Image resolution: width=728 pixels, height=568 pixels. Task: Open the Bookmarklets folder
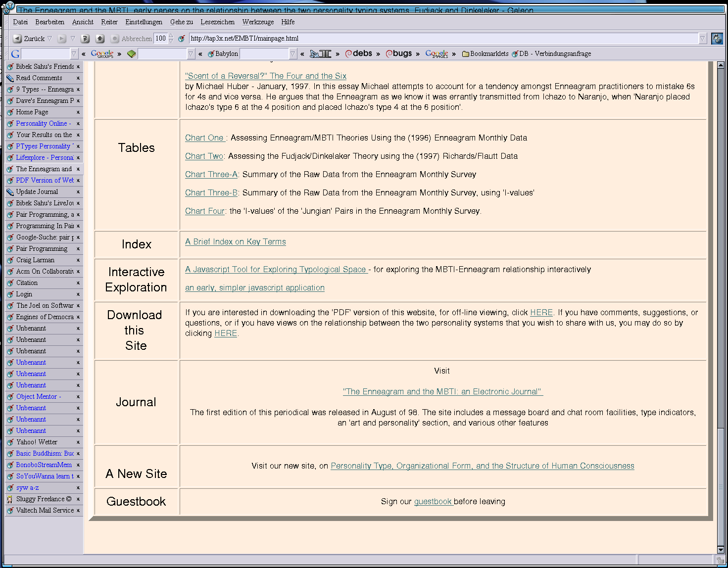point(485,54)
